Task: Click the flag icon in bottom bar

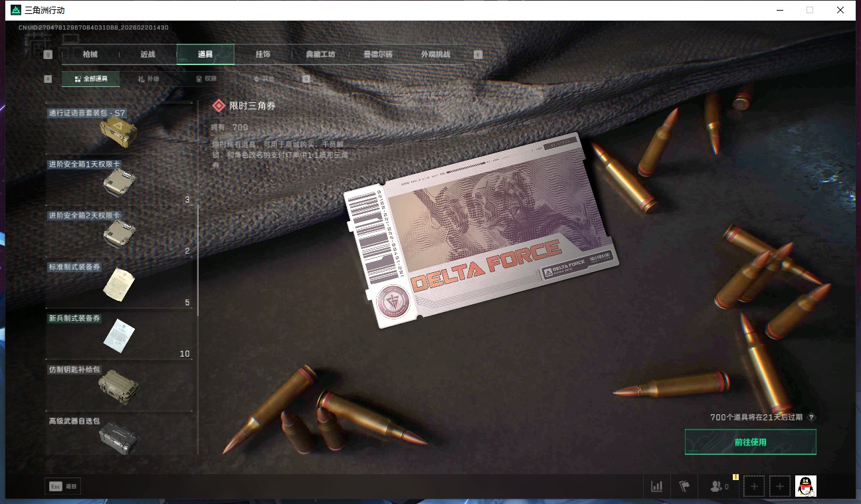Action: click(x=684, y=487)
